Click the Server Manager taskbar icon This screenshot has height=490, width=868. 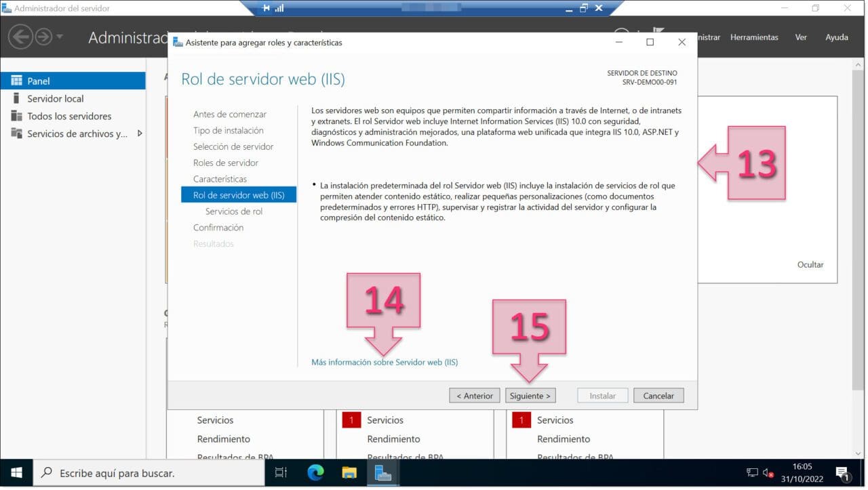click(x=383, y=472)
